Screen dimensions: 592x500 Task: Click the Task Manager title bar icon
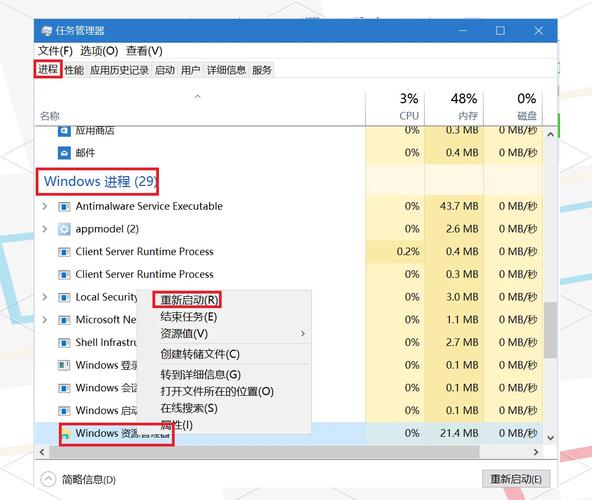pyautogui.click(x=46, y=31)
